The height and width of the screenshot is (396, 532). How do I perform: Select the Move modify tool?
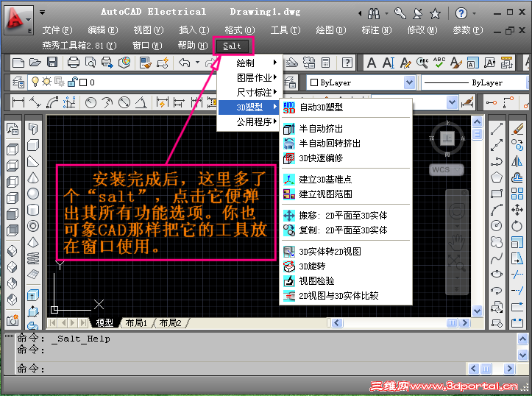517,210
